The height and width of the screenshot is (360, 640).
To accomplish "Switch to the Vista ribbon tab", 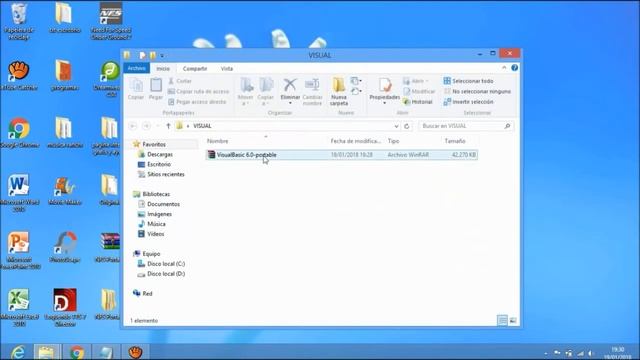I will click(227, 69).
